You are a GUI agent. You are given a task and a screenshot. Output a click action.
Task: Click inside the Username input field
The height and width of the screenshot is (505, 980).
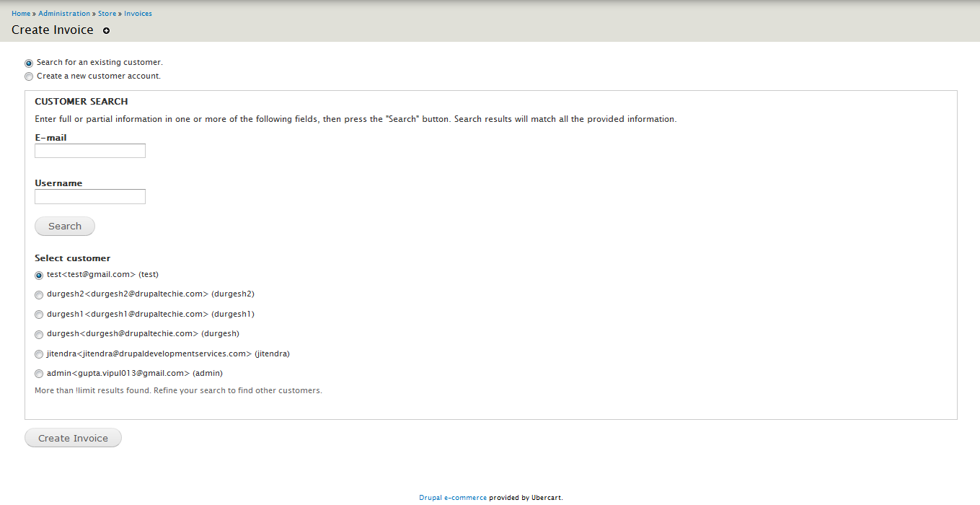coord(89,196)
